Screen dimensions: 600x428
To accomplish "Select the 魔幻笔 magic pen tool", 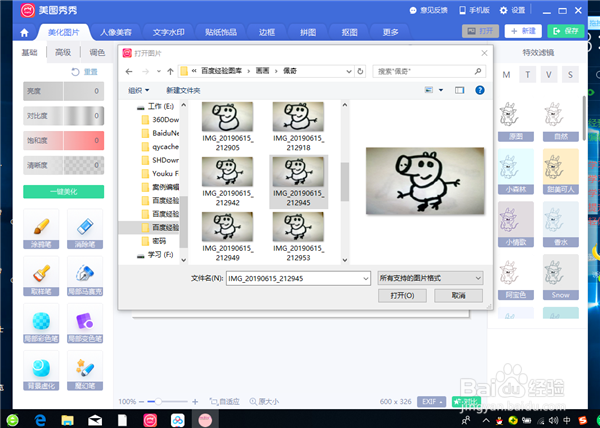I will [85, 370].
